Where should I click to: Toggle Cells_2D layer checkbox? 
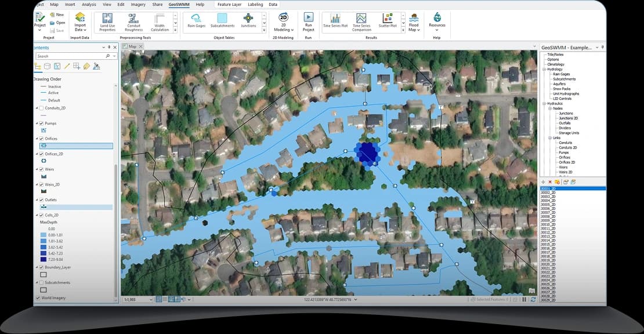pos(41,215)
